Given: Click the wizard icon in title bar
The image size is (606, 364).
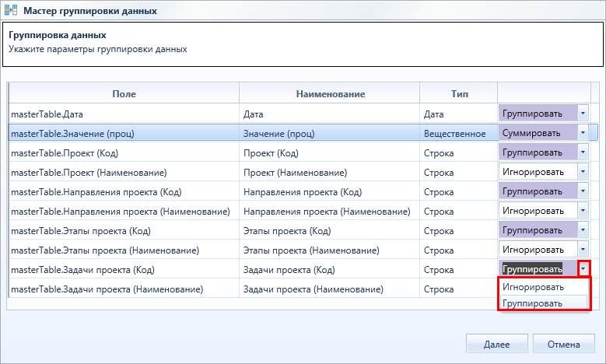Looking at the screenshot, I should [11, 10].
